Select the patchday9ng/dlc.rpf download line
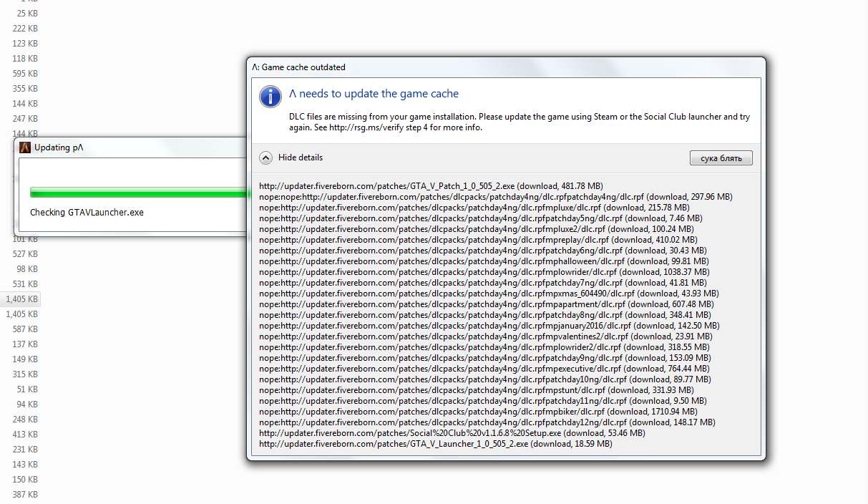The width and height of the screenshot is (868, 504). click(485, 358)
